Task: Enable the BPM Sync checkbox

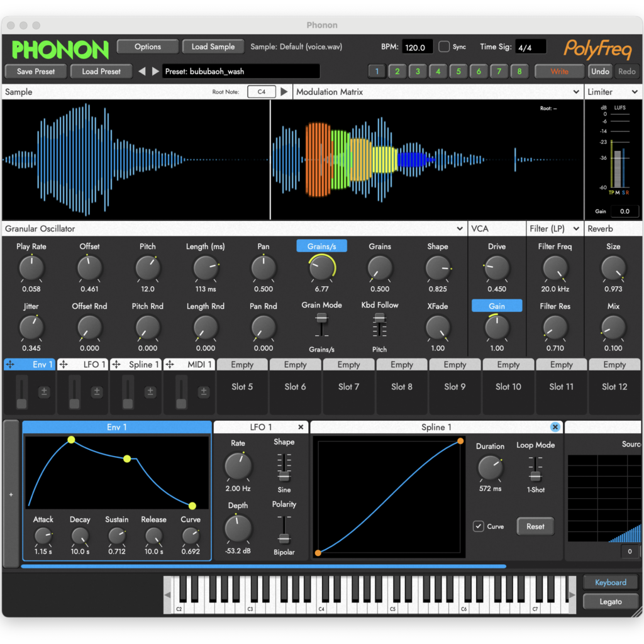Action: click(x=443, y=47)
